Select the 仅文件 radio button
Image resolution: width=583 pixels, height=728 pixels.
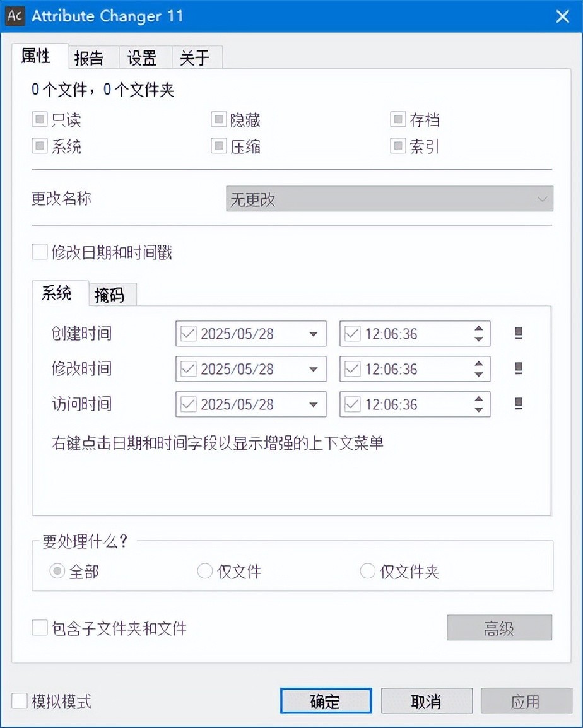click(205, 572)
